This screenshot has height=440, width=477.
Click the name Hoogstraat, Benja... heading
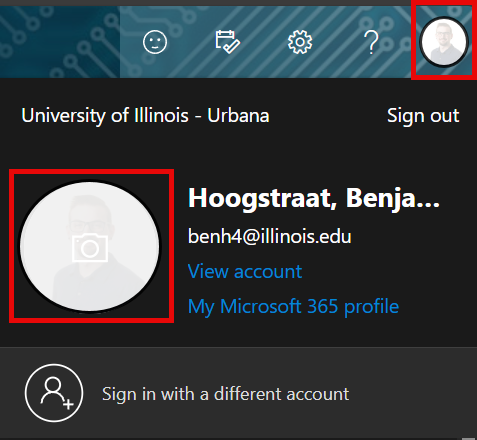(314, 198)
